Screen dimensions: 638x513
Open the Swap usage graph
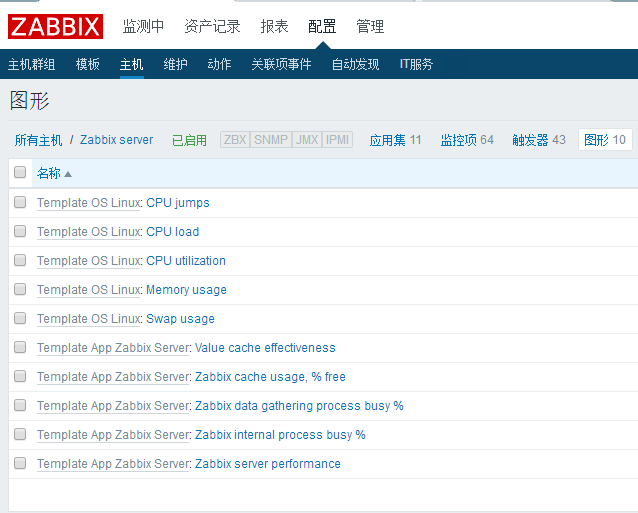pos(180,319)
